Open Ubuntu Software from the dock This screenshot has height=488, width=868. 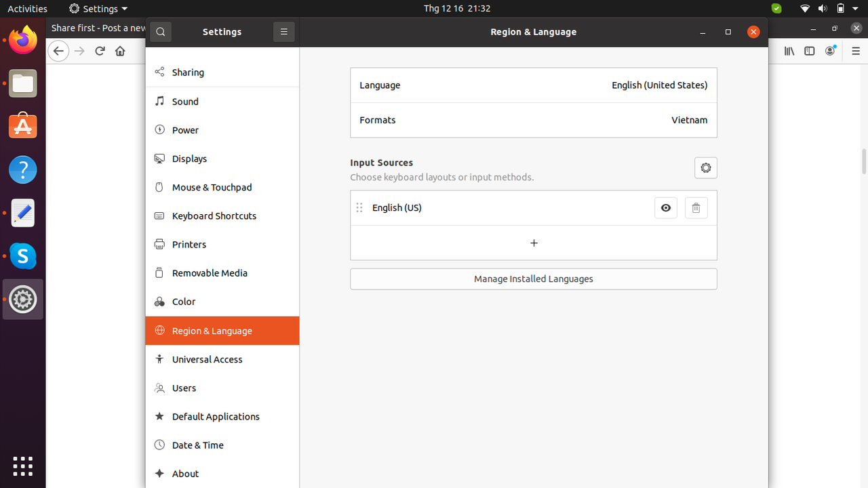(x=23, y=127)
